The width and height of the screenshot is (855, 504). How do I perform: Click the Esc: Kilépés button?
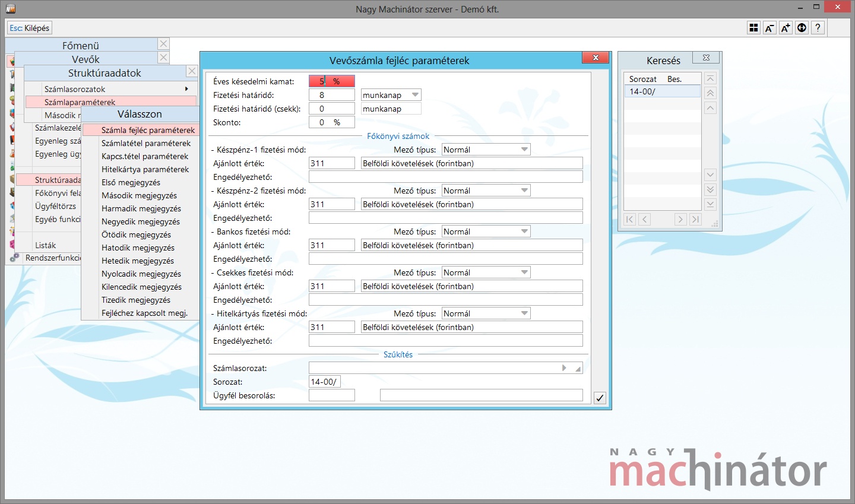pyautogui.click(x=30, y=28)
